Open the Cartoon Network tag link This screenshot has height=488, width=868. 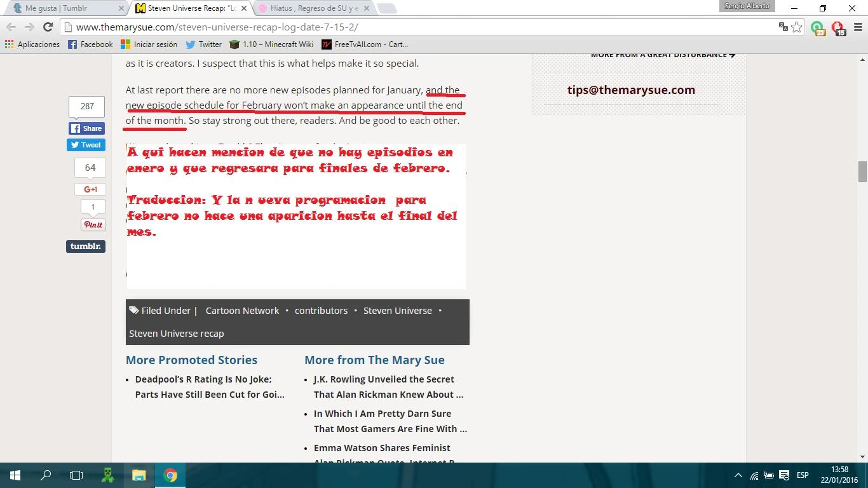(x=242, y=311)
